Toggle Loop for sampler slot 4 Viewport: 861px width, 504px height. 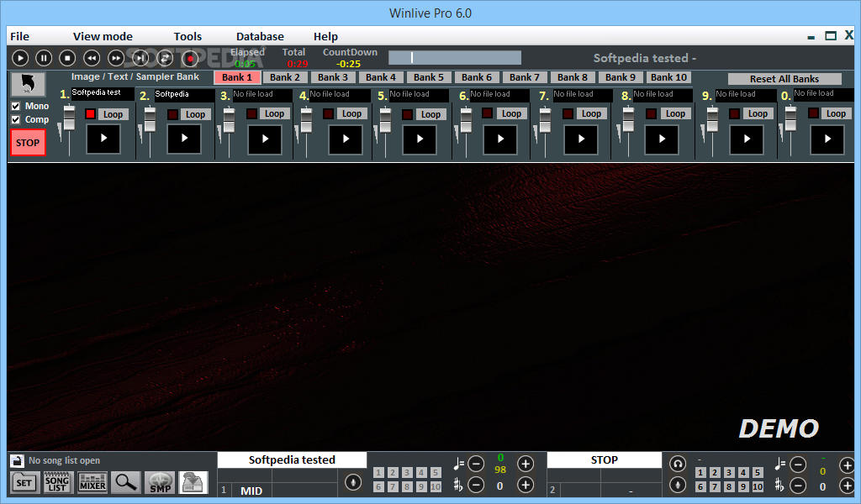(351, 114)
